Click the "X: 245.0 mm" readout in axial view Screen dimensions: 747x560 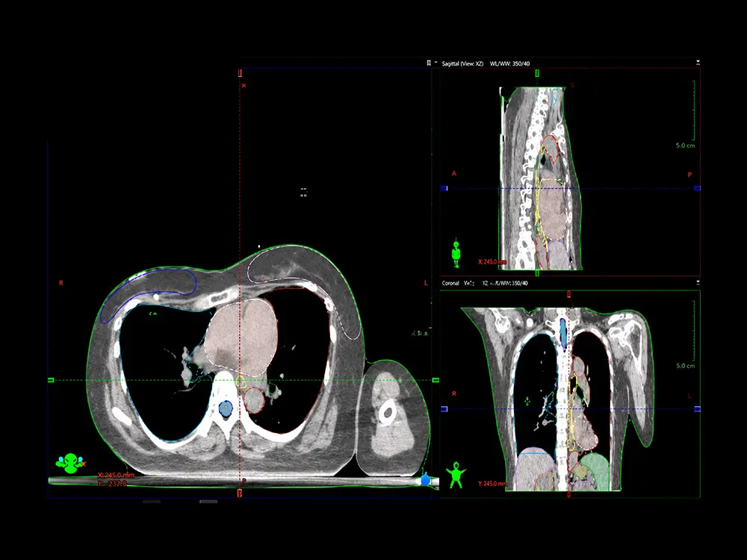tap(116, 475)
